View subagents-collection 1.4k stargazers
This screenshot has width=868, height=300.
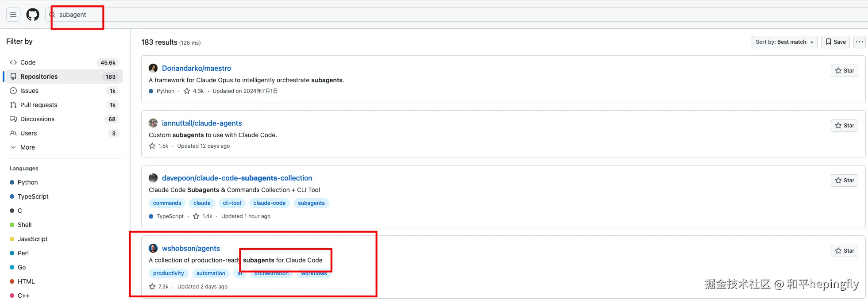pos(203,216)
